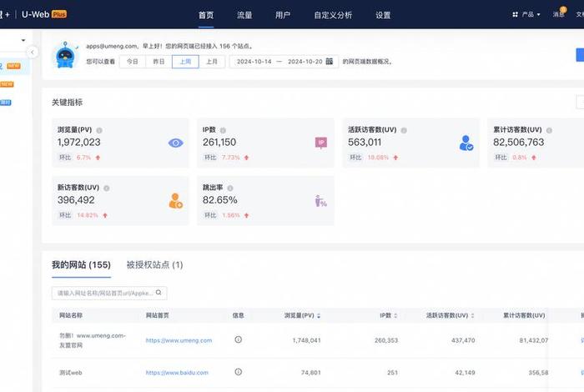This screenshot has height=392, width=584.
Task: Click info icon in the umeng.com row
Action: 239,339
